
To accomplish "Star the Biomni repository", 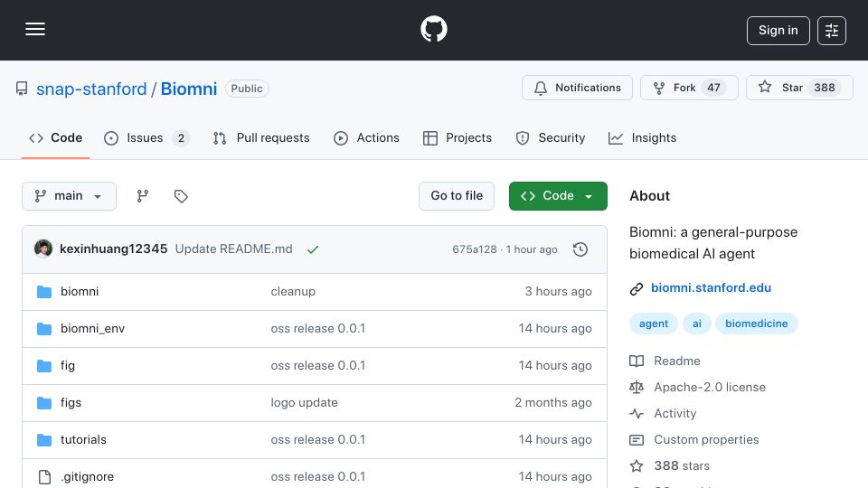I will point(799,88).
